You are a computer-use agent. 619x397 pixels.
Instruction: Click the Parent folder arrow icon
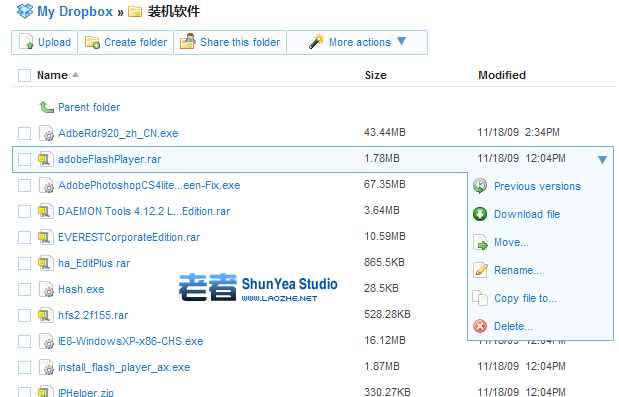point(47,107)
